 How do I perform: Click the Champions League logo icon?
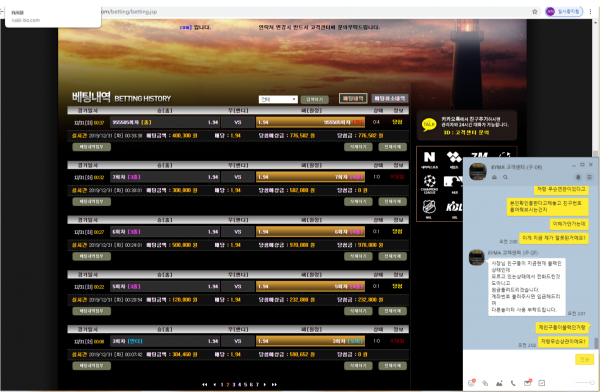[429, 184]
